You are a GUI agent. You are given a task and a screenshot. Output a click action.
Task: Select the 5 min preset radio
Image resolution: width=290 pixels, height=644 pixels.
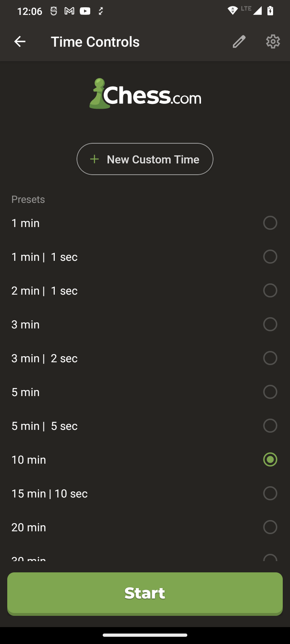click(x=270, y=392)
